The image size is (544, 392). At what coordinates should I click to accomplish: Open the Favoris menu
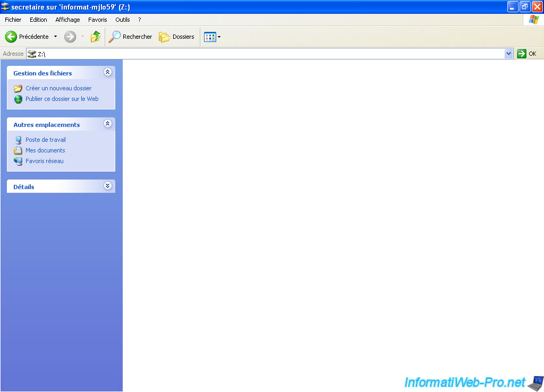(x=97, y=20)
